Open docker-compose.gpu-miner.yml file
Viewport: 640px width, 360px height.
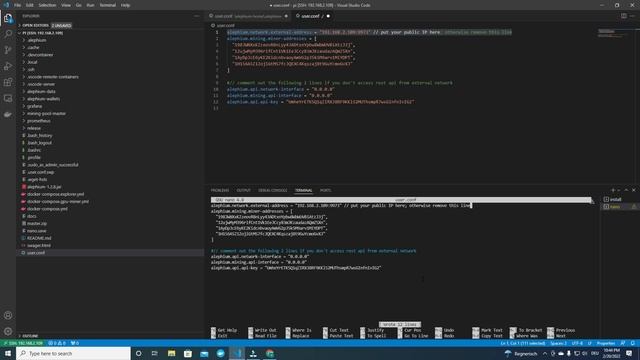click(x=58, y=202)
